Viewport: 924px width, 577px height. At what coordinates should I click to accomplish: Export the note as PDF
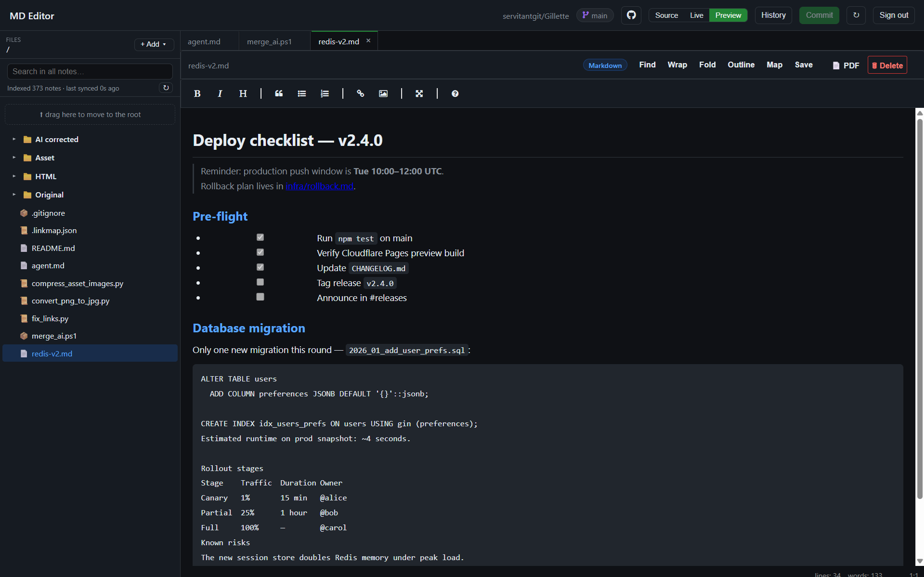[846, 66]
